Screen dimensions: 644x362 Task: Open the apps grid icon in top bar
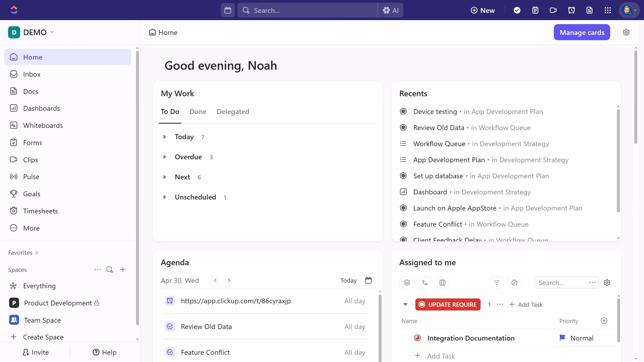pyautogui.click(x=608, y=10)
